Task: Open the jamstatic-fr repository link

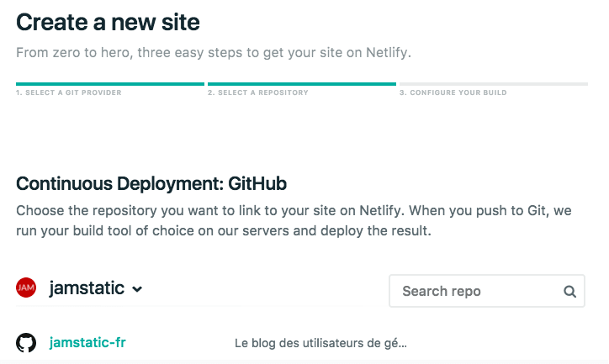Action: point(87,343)
